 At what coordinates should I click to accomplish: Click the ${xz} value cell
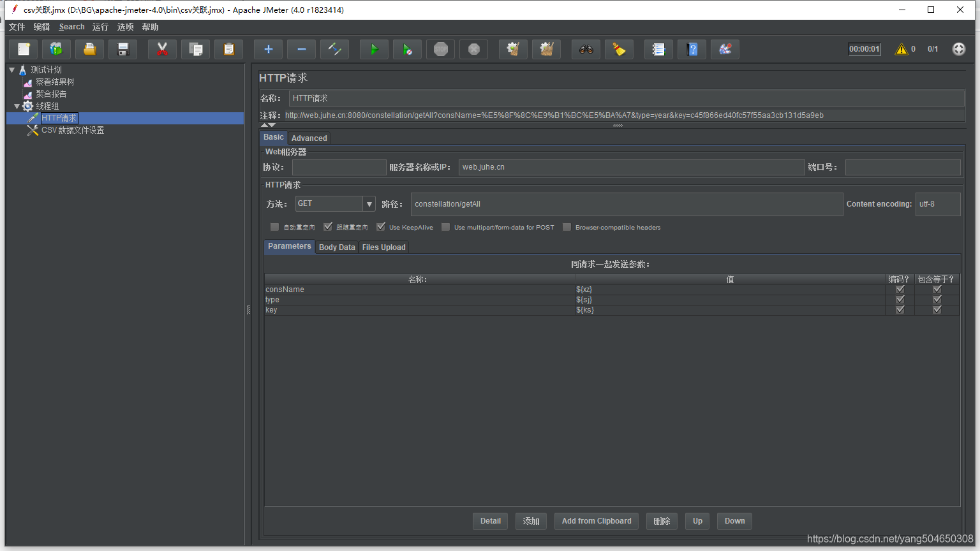pyautogui.click(x=730, y=290)
